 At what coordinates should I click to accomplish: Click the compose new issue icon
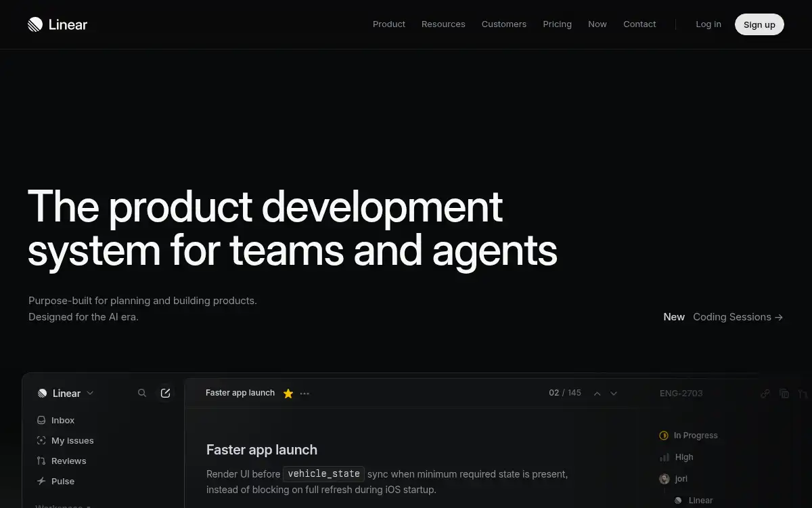pos(165,393)
